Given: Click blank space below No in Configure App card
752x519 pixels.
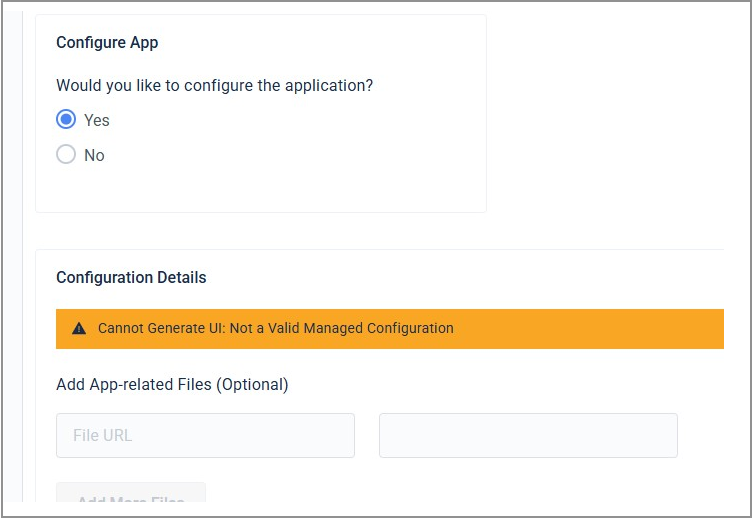Looking at the screenshot, I should (260, 190).
